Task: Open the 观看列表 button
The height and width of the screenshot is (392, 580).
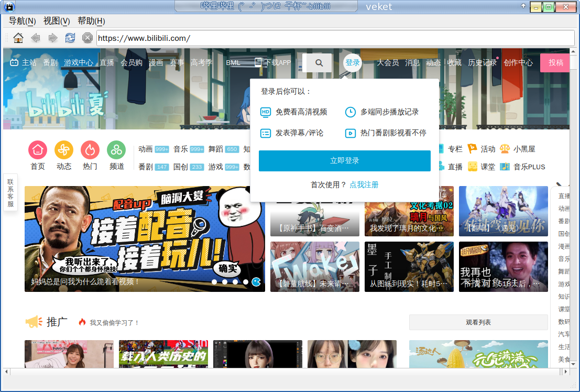Action: [478, 322]
